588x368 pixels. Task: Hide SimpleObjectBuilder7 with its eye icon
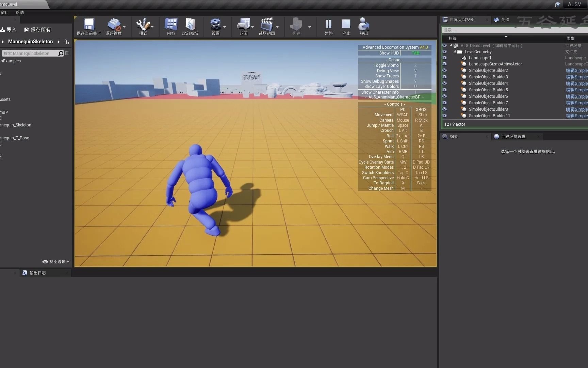tap(444, 103)
